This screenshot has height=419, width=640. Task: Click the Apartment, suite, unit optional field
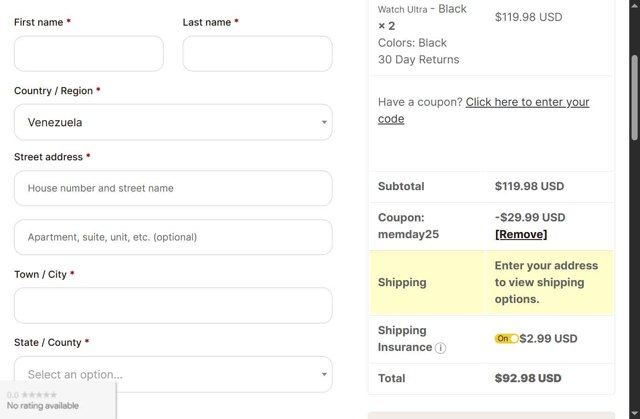click(173, 237)
